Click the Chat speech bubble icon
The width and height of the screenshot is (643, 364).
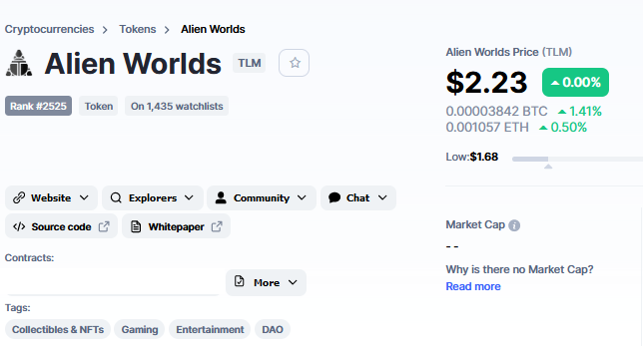pyautogui.click(x=334, y=197)
